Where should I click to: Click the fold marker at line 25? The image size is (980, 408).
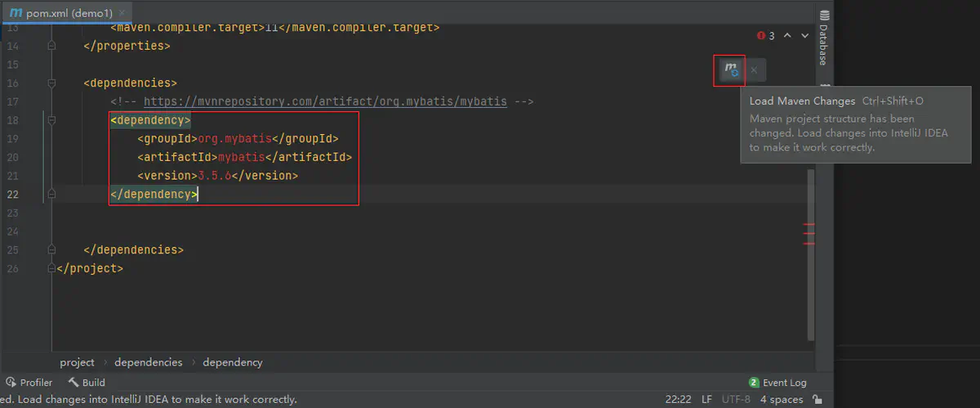(51, 250)
